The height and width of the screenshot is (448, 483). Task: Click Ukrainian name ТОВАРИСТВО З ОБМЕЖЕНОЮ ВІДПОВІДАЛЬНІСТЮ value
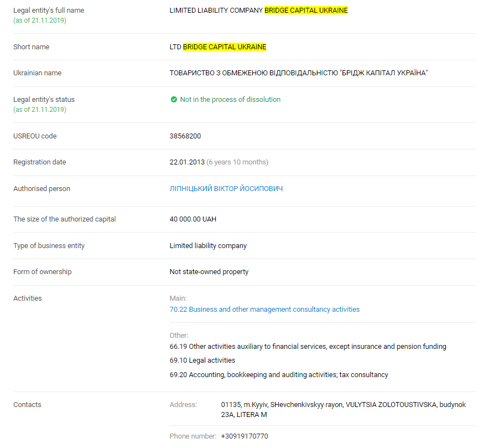coord(299,73)
